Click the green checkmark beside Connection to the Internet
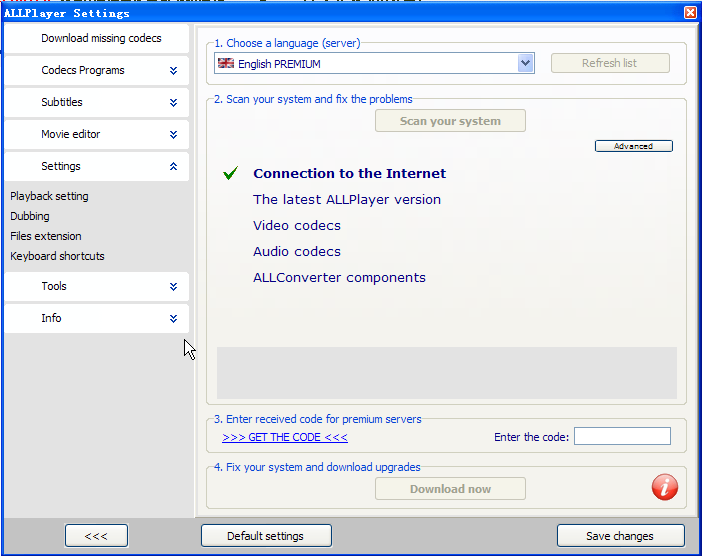The height and width of the screenshot is (556, 702). click(x=231, y=173)
